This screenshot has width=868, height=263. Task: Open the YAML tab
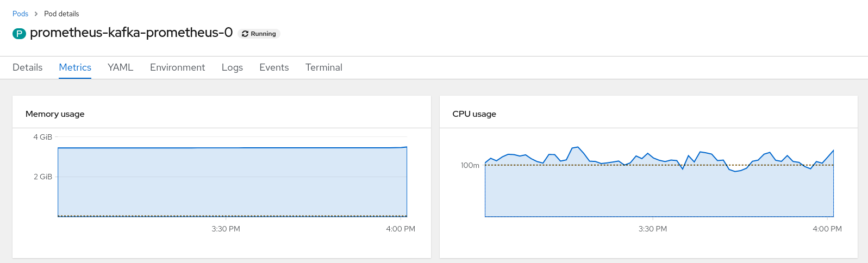120,67
